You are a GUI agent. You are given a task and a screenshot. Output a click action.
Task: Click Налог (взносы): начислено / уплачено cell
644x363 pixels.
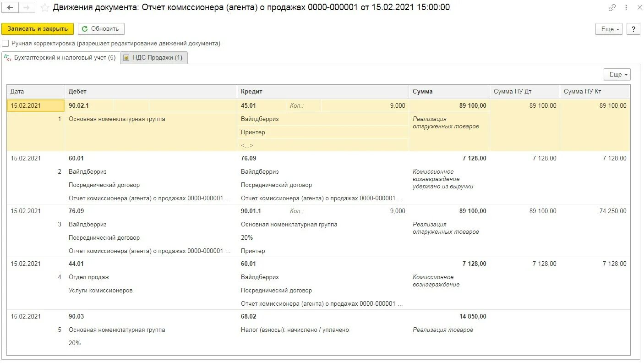(x=295, y=330)
